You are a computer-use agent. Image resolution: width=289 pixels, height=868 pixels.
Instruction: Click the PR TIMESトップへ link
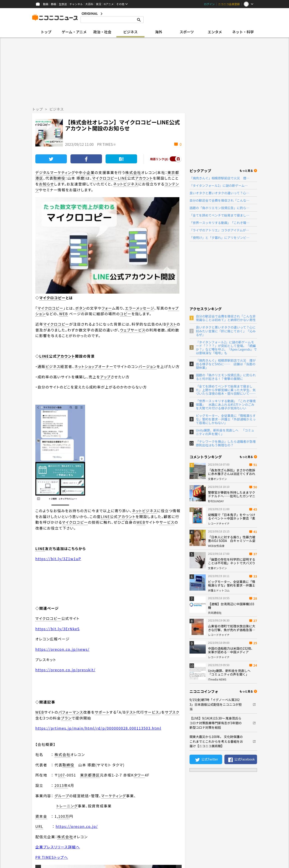52,857
